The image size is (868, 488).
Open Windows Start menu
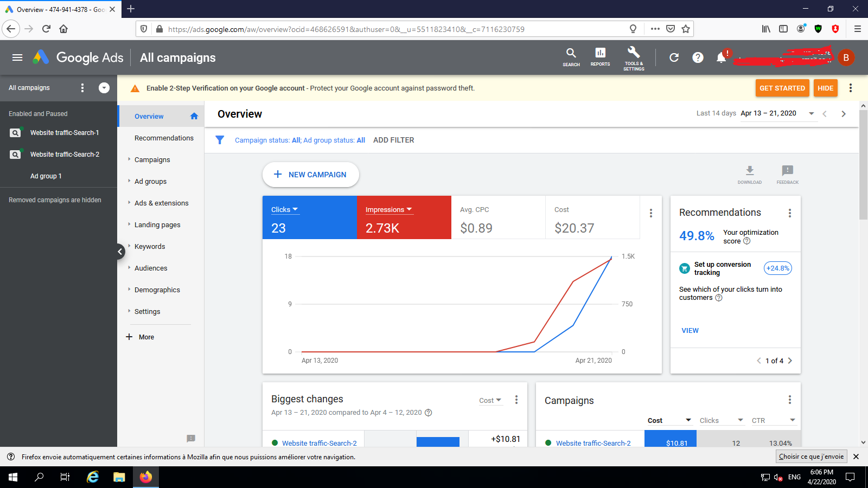tap(13, 477)
